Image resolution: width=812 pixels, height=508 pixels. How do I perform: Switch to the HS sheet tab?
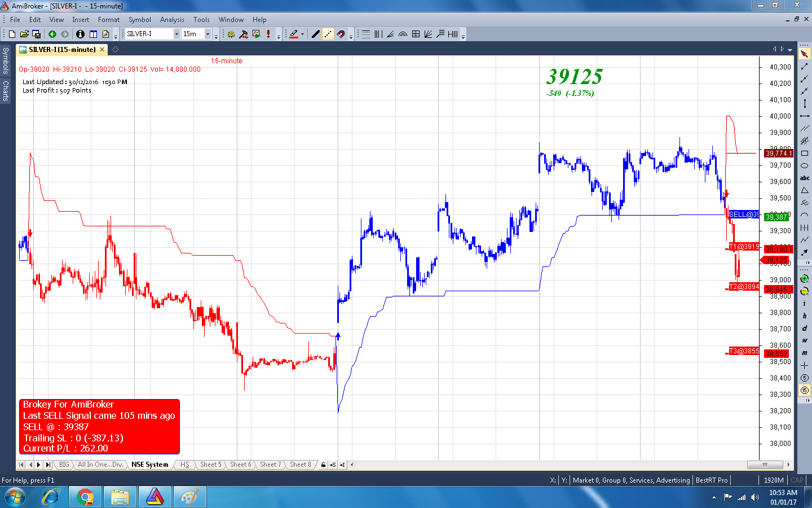184,465
